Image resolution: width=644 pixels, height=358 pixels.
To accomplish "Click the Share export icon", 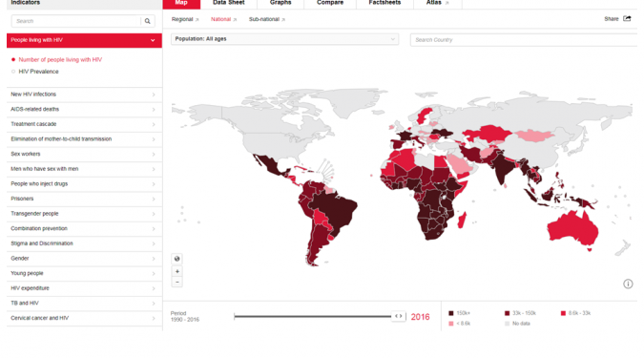I will point(627,18).
